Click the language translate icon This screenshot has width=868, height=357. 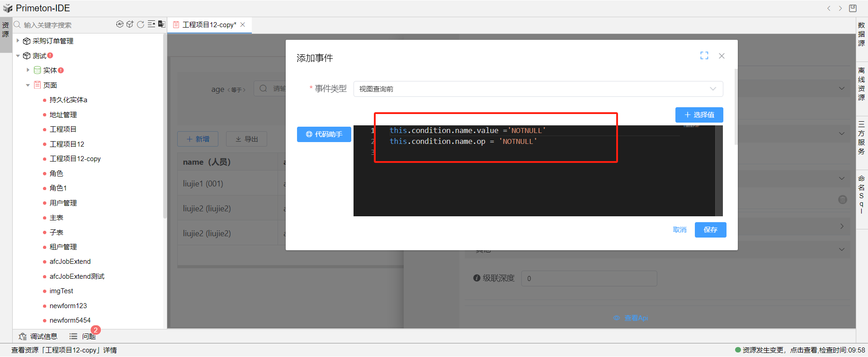pyautogui.click(x=161, y=24)
